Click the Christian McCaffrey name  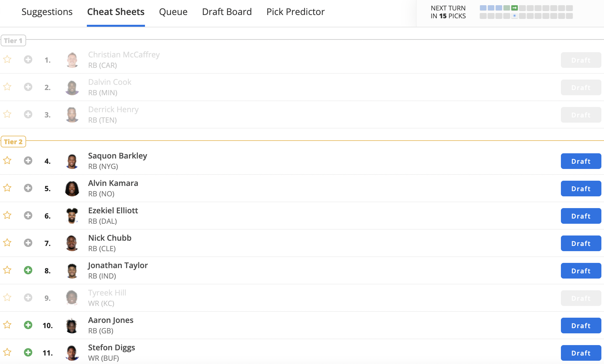pyautogui.click(x=124, y=55)
